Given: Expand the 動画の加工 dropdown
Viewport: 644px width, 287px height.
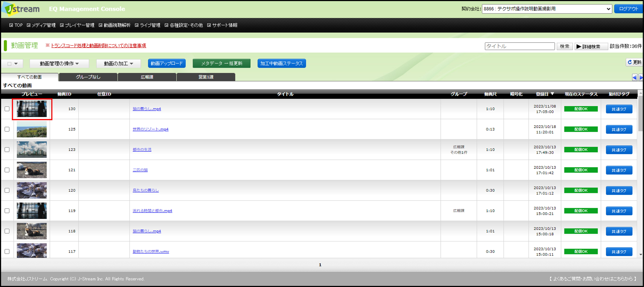Looking at the screenshot, I should pyautogui.click(x=119, y=63).
